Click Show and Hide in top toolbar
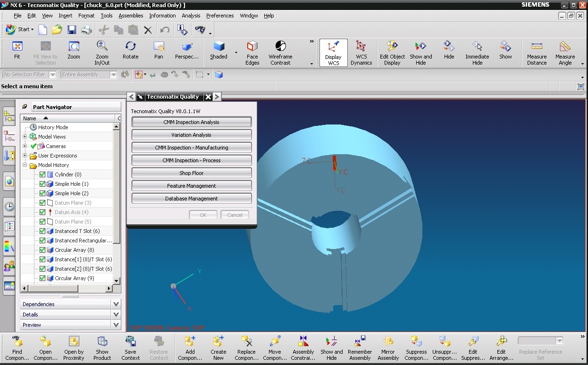Image resolution: width=588 pixels, height=365 pixels. pos(420,53)
